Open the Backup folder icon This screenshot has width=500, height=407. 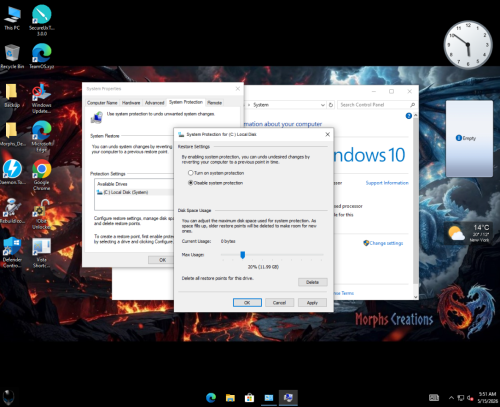tap(12, 95)
